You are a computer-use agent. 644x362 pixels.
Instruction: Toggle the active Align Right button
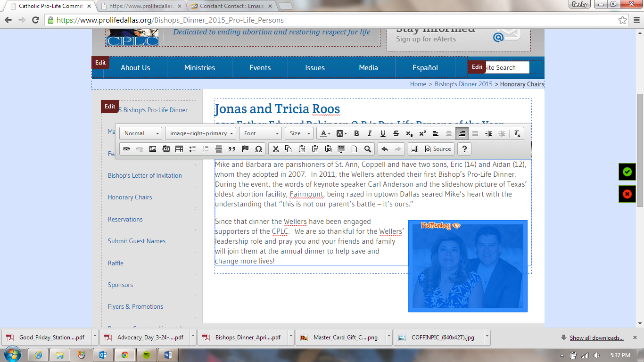(462, 133)
